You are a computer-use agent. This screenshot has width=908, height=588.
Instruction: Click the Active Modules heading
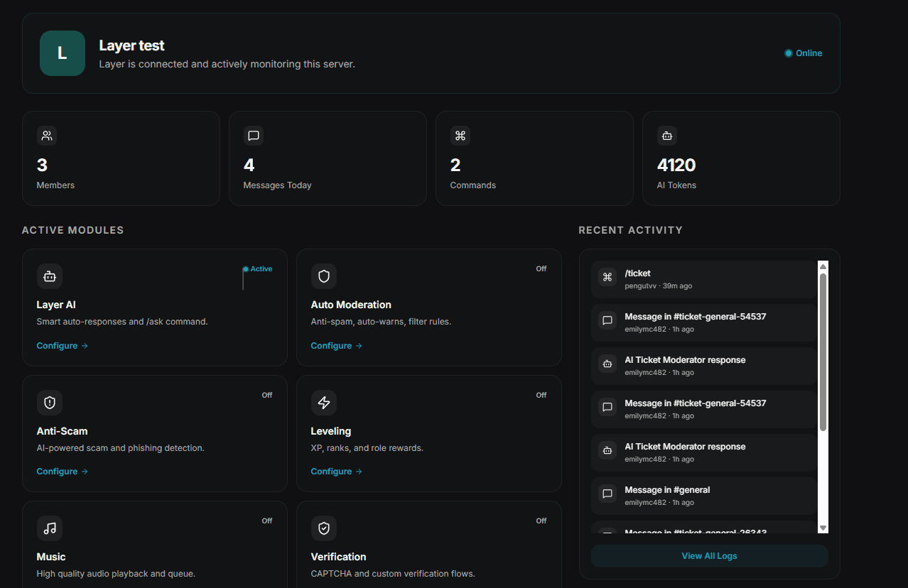73,230
